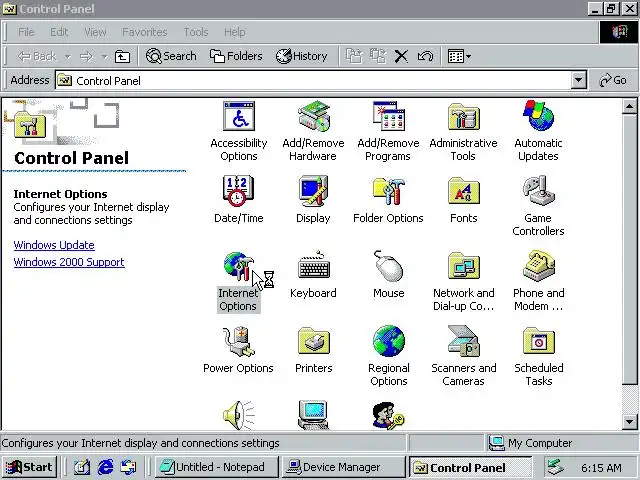
Task: Click the 6:15 AM clock
Action: (601, 468)
